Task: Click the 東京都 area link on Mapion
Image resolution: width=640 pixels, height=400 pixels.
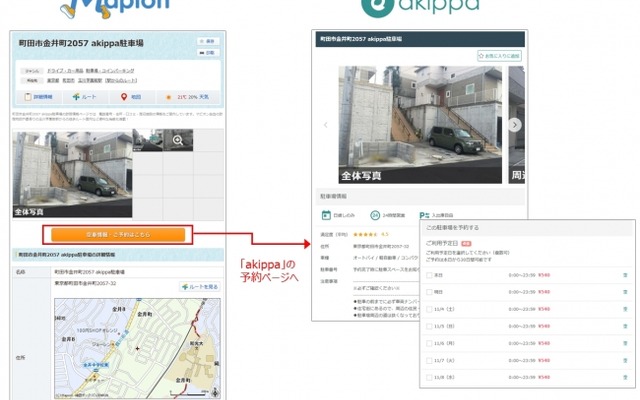Action: click(53, 80)
